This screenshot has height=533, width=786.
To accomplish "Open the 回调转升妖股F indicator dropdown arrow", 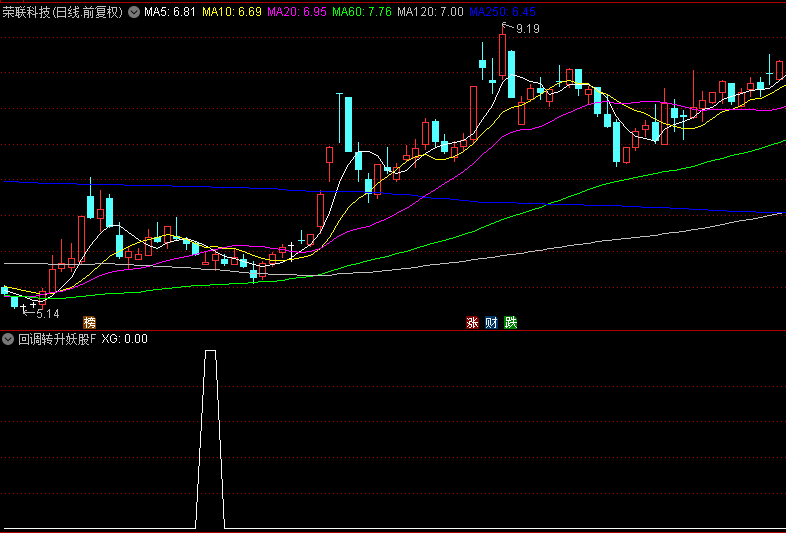I will coord(8,339).
